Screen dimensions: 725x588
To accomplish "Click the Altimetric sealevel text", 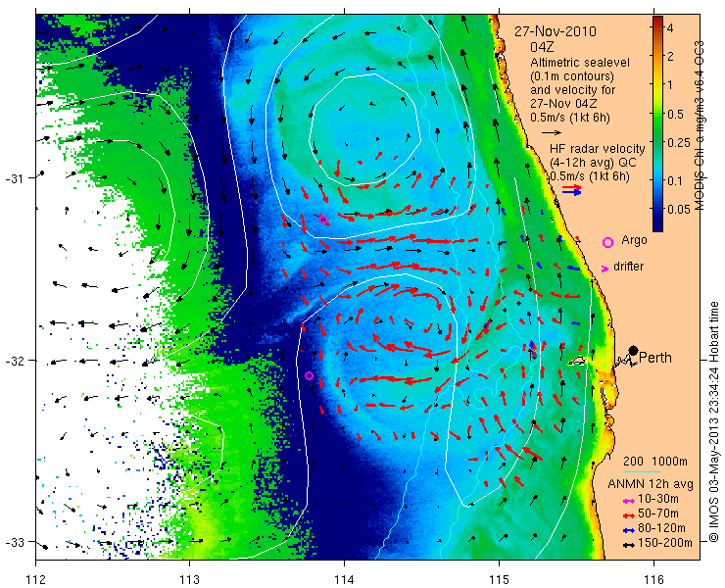I will (x=580, y=62).
